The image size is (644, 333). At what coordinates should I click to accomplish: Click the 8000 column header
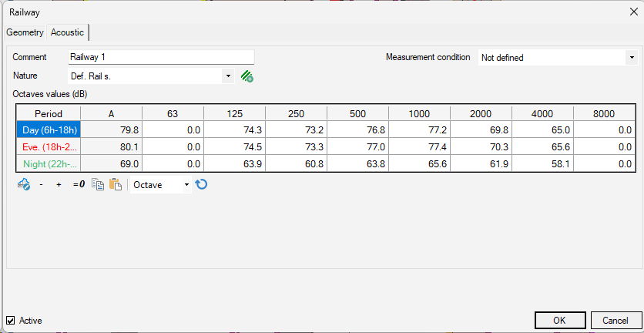point(604,113)
